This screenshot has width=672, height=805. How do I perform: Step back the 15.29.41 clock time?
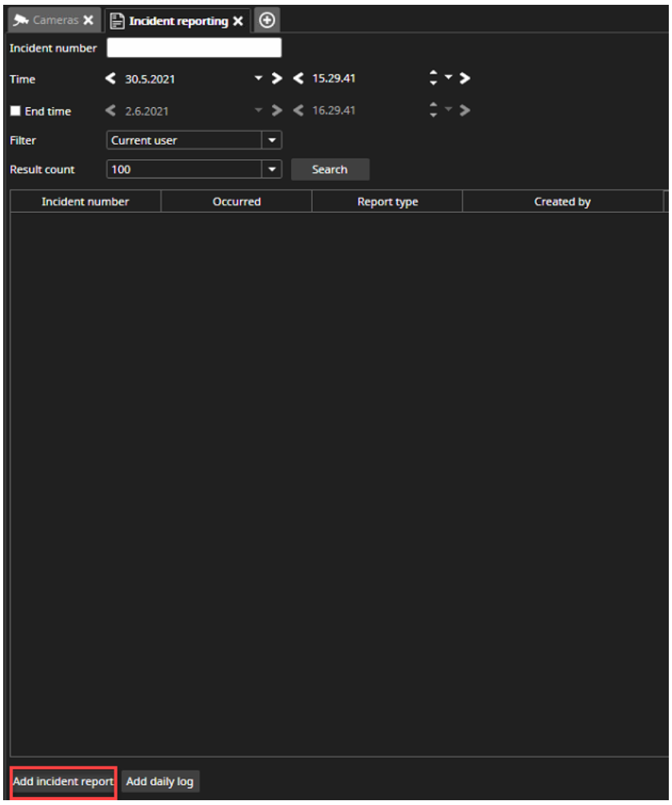tap(298, 78)
